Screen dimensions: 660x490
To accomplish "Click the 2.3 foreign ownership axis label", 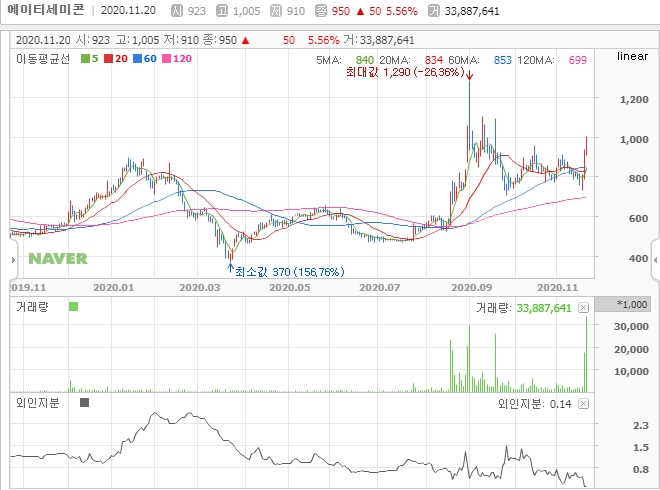I will coord(641,426).
